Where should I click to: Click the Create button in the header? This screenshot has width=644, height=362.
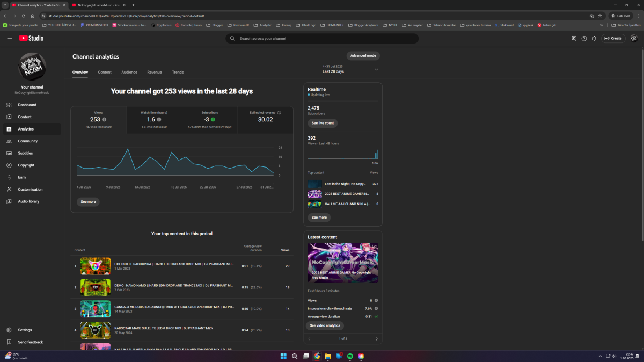point(613,38)
